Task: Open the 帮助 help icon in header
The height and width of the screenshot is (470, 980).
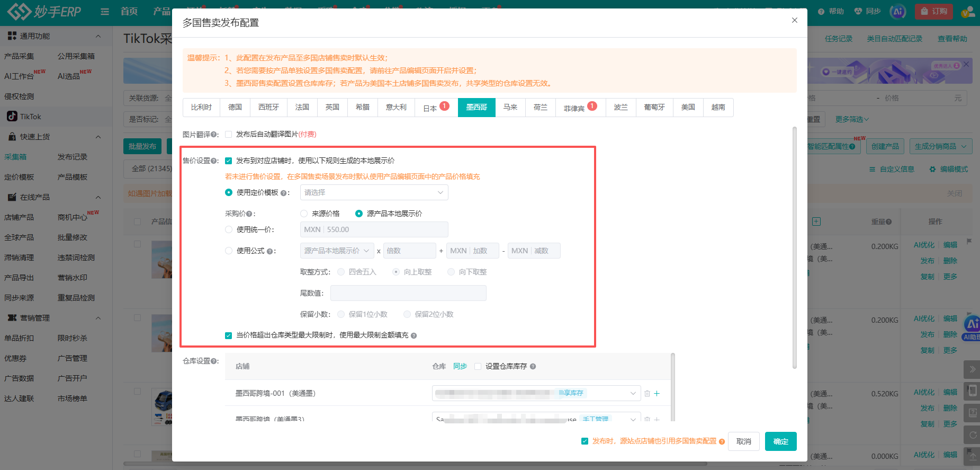Action: tap(821, 12)
